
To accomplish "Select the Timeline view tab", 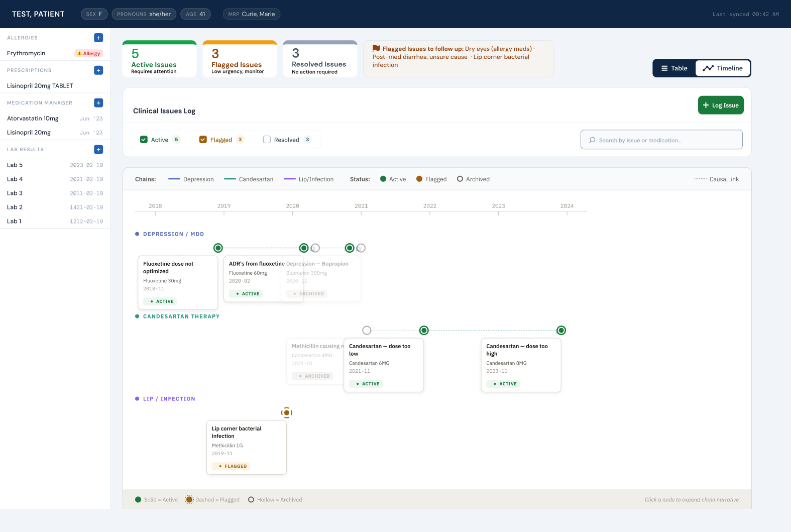I will coord(723,68).
